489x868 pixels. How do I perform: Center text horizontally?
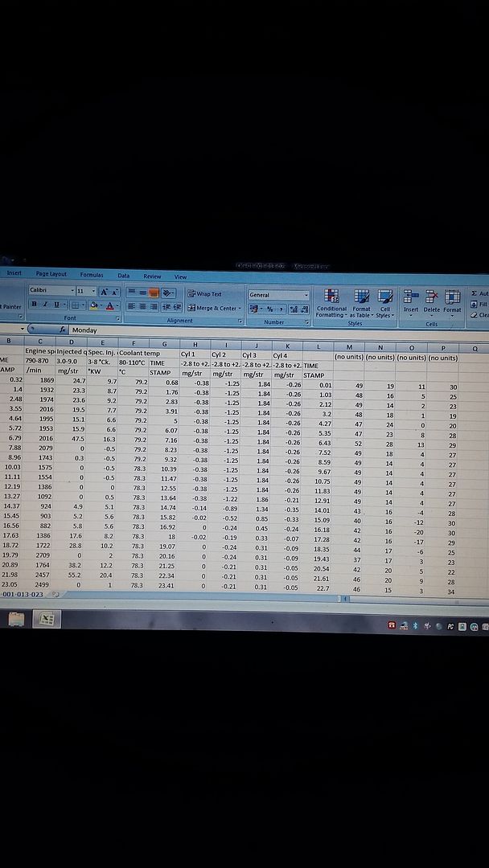click(142, 306)
